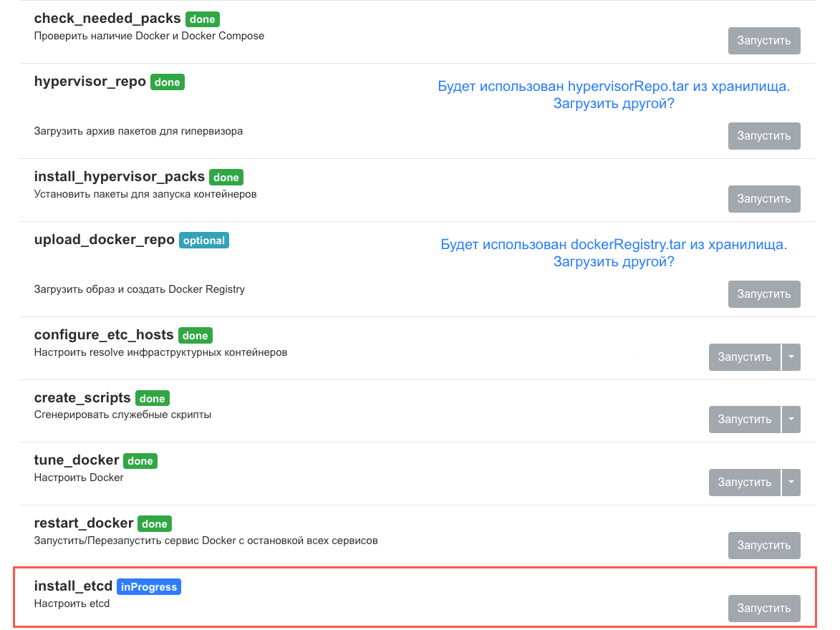Click the optional badge on upload_docker_repo

[x=203, y=241]
